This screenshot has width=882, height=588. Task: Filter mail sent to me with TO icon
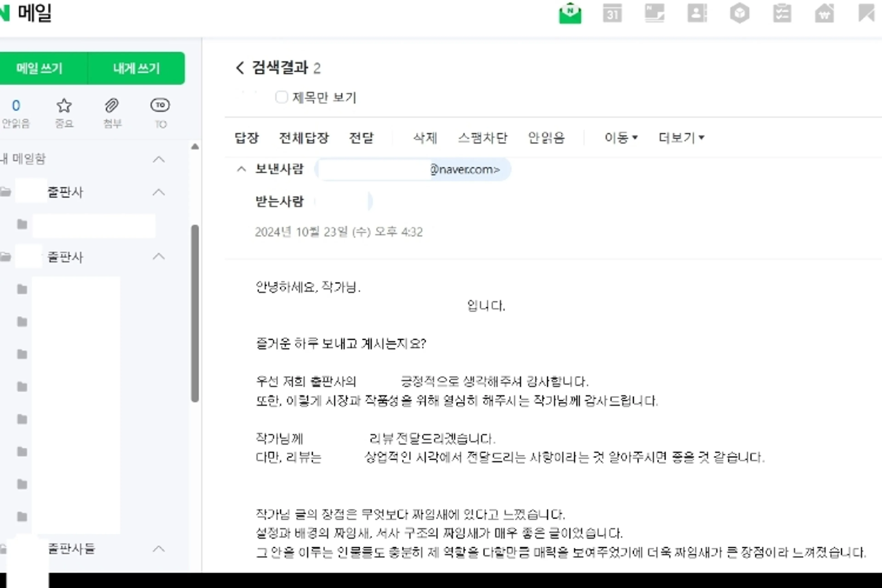(160, 113)
